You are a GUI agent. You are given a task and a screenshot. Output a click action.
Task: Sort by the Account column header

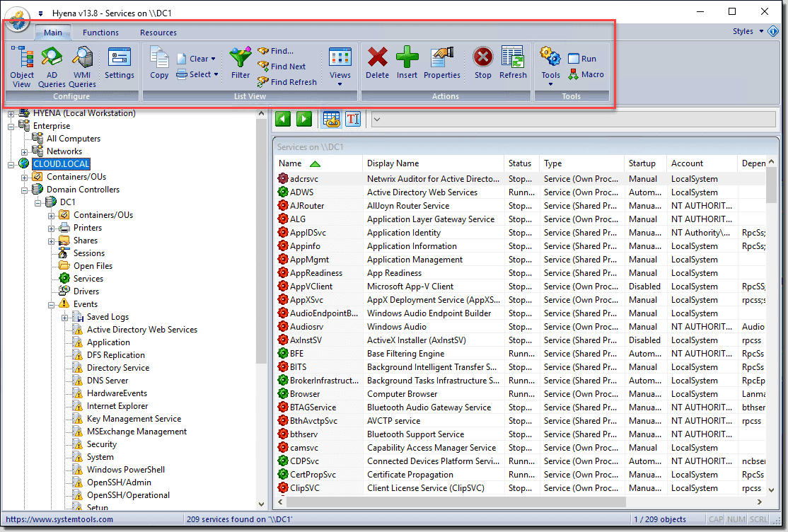tap(702, 163)
